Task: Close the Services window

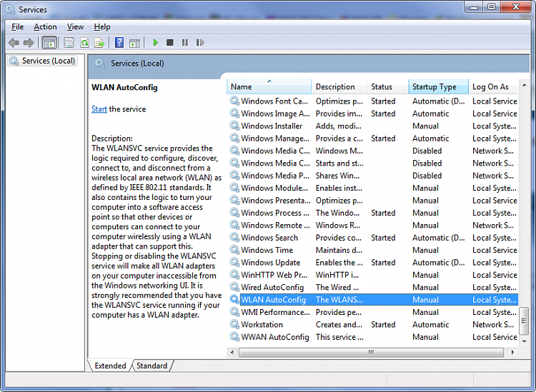Action: click(516, 6)
